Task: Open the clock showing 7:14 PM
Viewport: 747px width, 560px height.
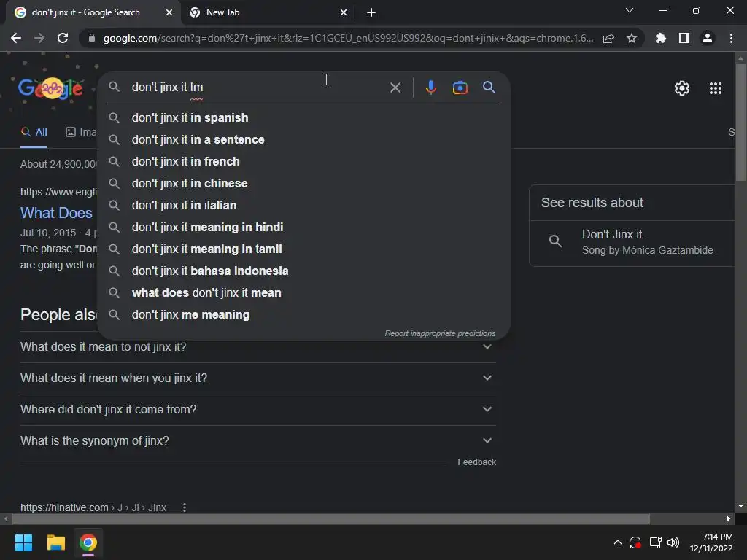Action: pos(711,542)
